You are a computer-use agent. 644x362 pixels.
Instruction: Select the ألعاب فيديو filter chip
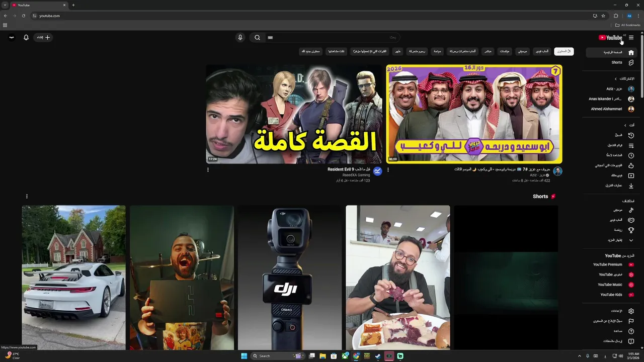pyautogui.click(x=542, y=51)
